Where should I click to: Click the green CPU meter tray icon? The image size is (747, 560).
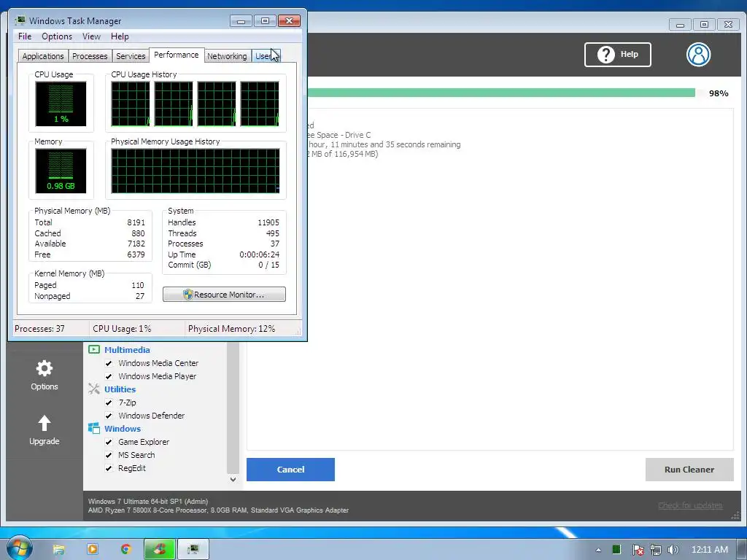pos(616,550)
